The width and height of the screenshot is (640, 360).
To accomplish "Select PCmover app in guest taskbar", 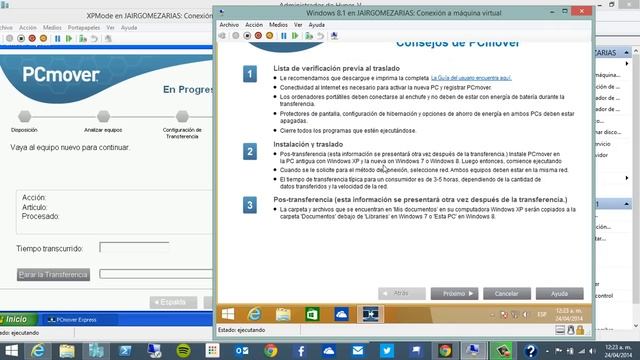I will point(370,314).
